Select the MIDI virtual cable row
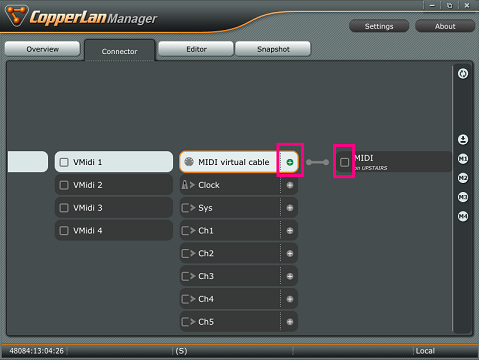 tap(239, 162)
